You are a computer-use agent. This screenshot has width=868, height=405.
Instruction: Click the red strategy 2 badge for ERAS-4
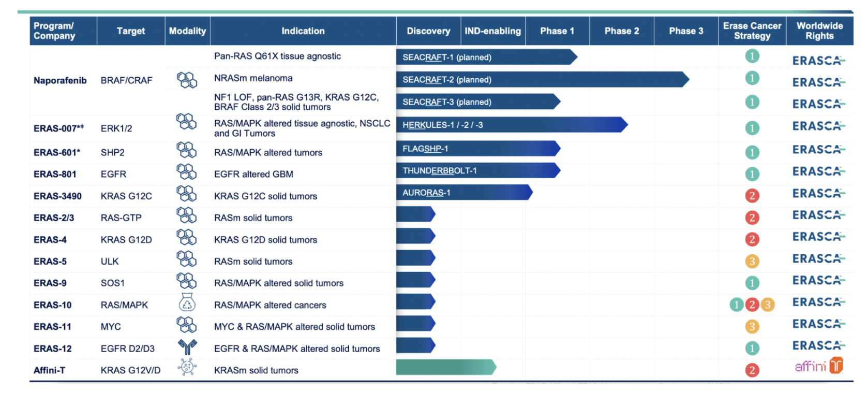pos(752,239)
